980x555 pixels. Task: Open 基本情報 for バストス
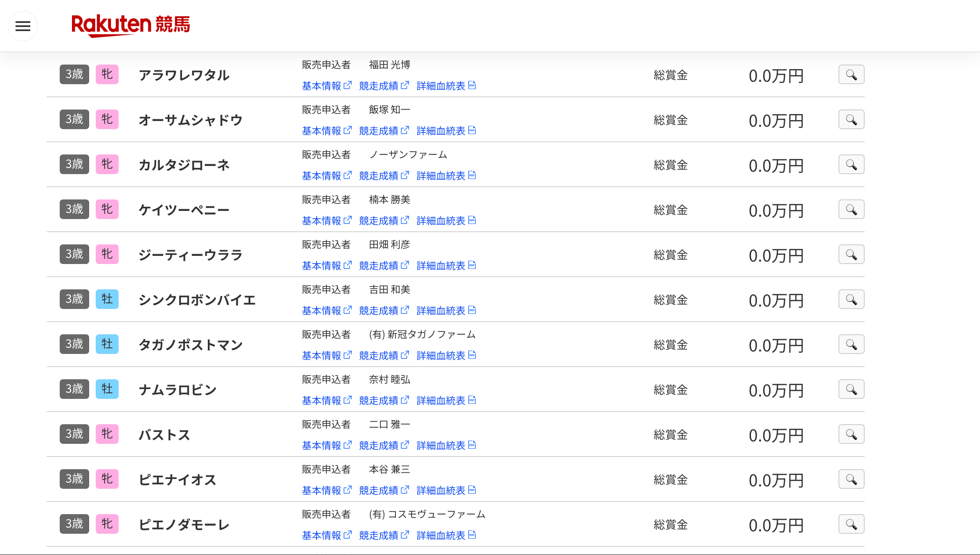click(327, 445)
